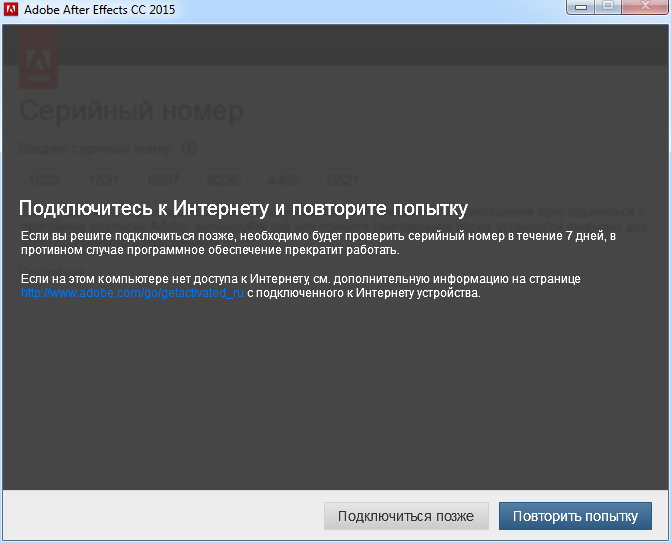671x543 pixels.
Task: Select the serial number field containing 1033
Action: tap(45, 181)
